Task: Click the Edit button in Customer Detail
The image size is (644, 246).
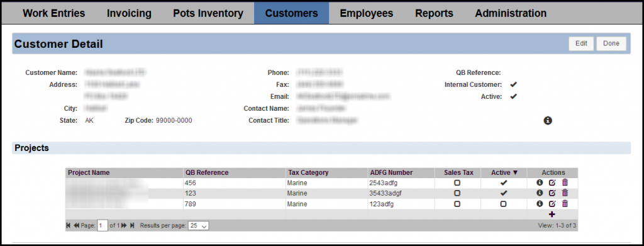Action: point(581,43)
